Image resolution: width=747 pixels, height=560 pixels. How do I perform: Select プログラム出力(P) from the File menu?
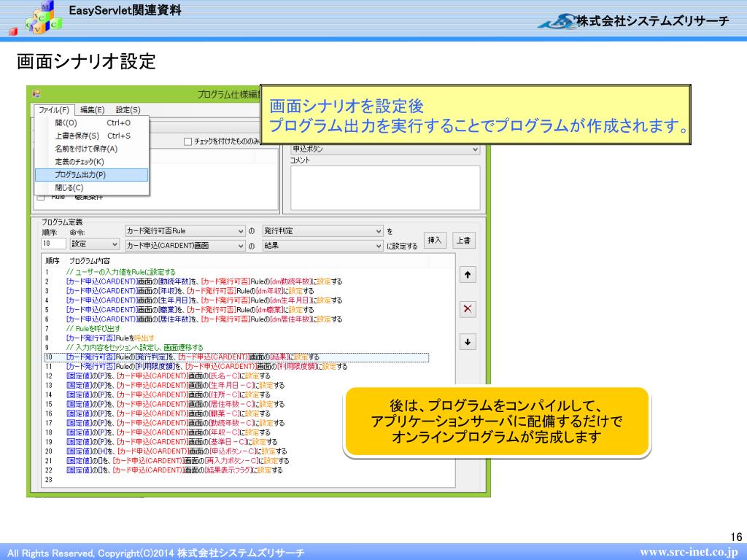click(80, 175)
